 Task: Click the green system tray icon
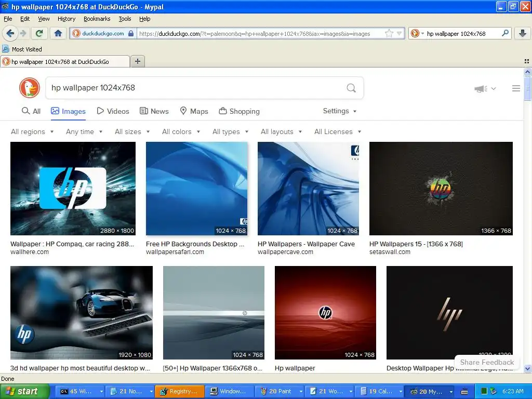(x=484, y=391)
